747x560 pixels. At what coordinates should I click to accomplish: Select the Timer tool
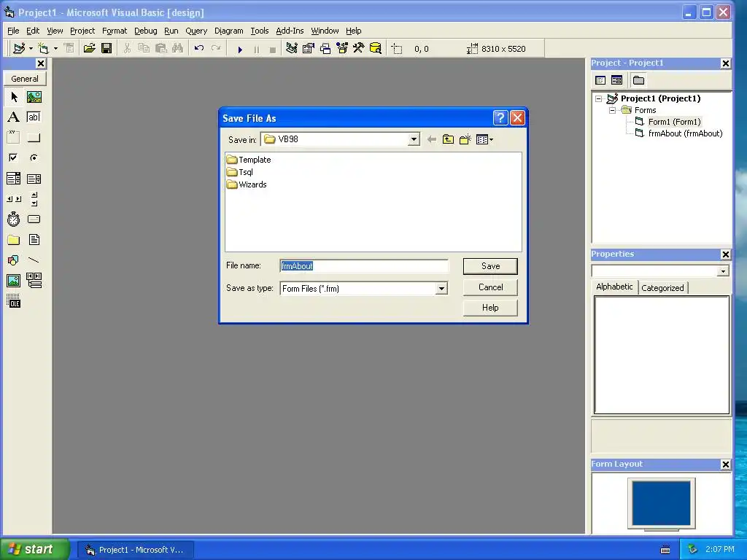pyautogui.click(x=14, y=219)
